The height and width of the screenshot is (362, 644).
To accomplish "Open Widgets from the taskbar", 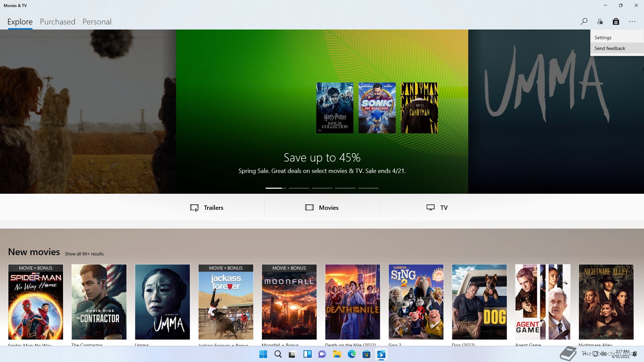I will click(x=307, y=354).
